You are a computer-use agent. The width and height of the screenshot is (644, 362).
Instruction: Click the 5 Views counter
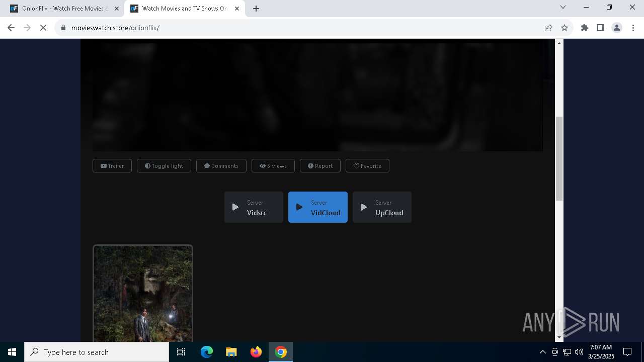[273, 166]
